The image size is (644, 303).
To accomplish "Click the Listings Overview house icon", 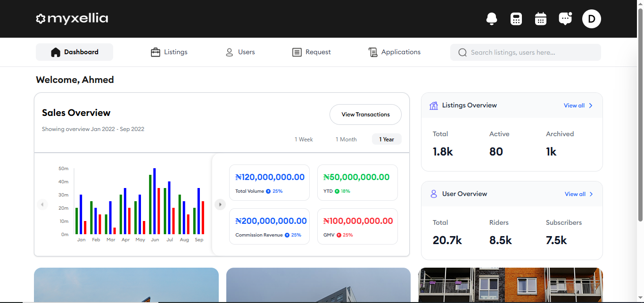I will pyautogui.click(x=434, y=105).
